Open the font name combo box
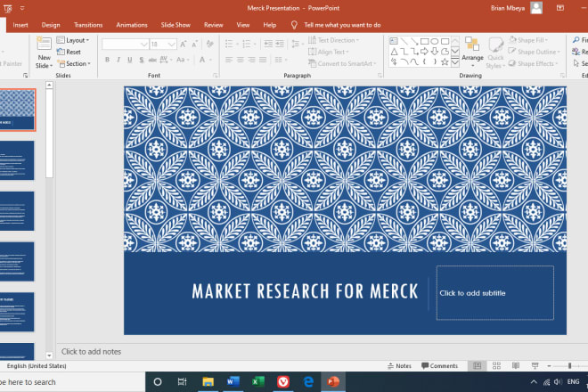Screen dimensions: 588x392 point(125,45)
